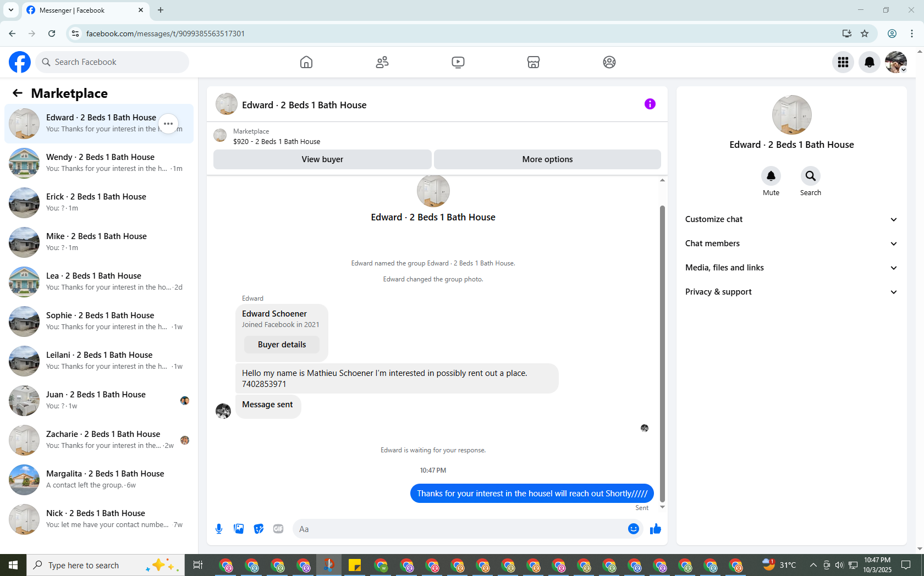Open the account profile picture menu
This screenshot has width=924, height=576.
tap(896, 62)
